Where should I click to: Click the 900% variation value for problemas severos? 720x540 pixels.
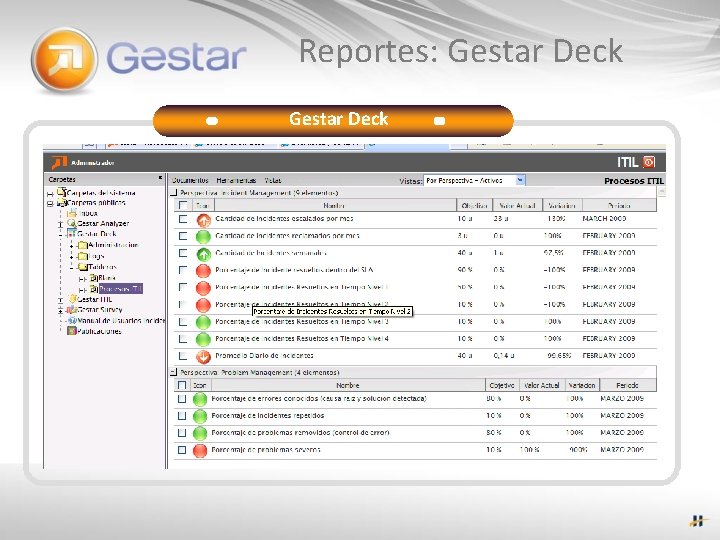click(578, 450)
